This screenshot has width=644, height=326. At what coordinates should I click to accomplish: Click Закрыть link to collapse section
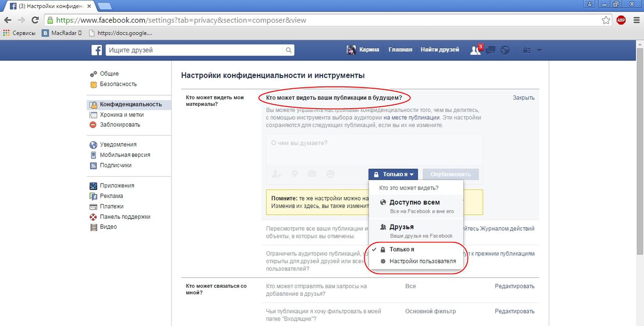tap(523, 98)
